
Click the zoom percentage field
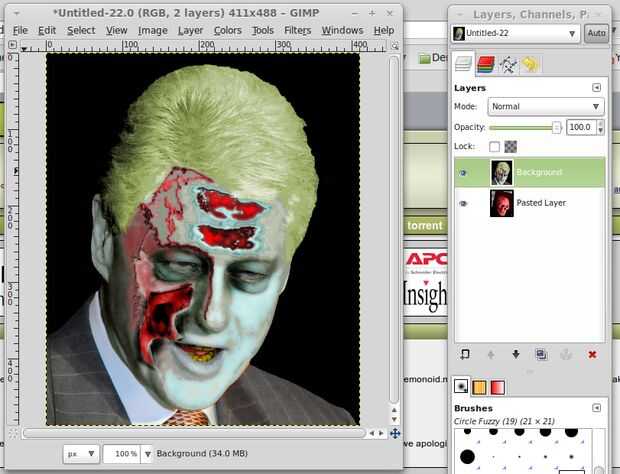click(x=122, y=454)
